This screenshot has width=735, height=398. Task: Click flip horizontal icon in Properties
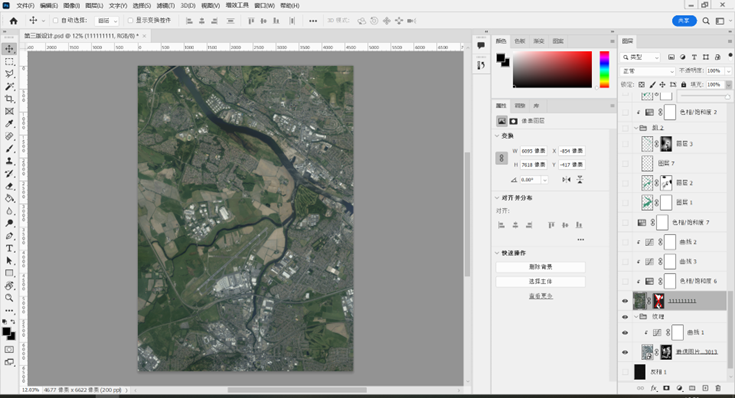click(x=566, y=180)
